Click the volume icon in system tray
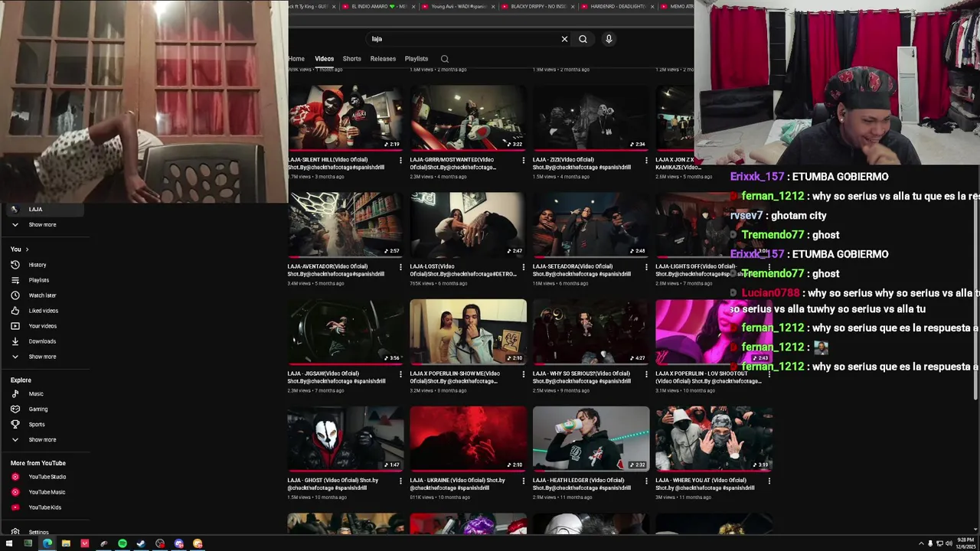Screen dimensions: 980x551 point(949,543)
